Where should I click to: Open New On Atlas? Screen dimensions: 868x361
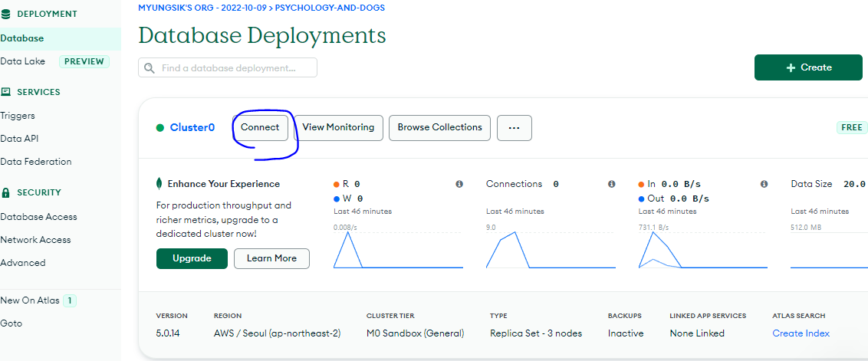click(x=30, y=300)
